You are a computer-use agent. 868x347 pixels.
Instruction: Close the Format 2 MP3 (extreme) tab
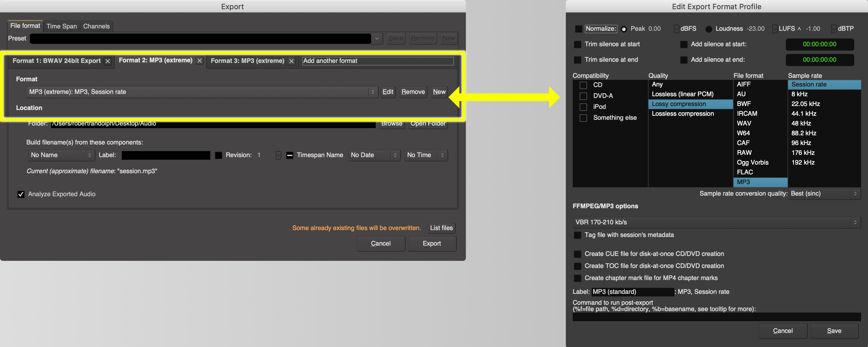coord(199,61)
